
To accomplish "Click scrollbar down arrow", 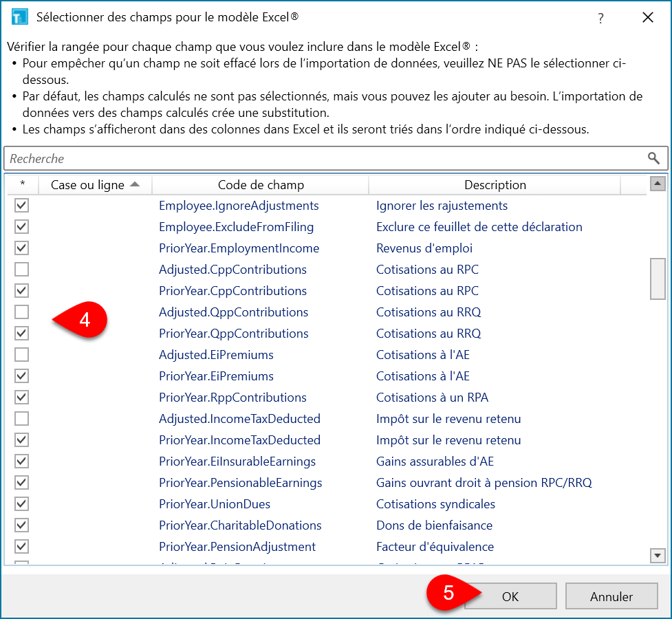I will (x=658, y=556).
